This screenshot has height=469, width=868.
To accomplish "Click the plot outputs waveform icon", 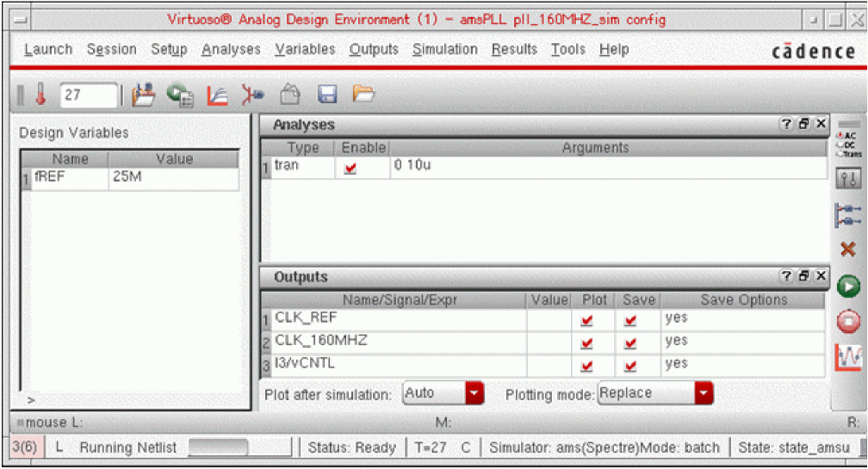I will pos(848,357).
